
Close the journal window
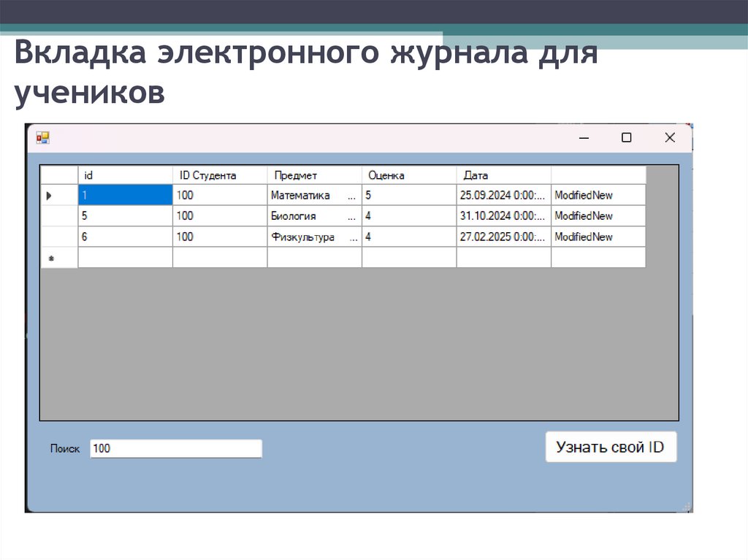(670, 138)
